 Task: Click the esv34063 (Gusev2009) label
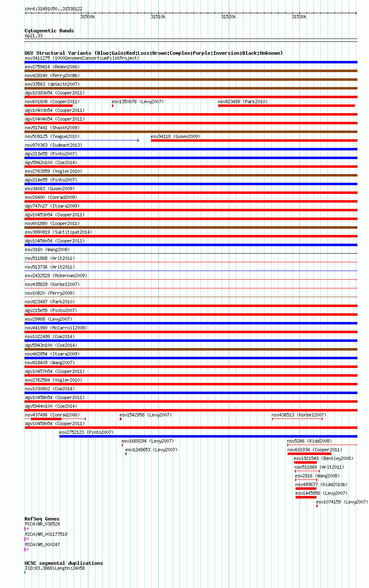tap(50, 189)
